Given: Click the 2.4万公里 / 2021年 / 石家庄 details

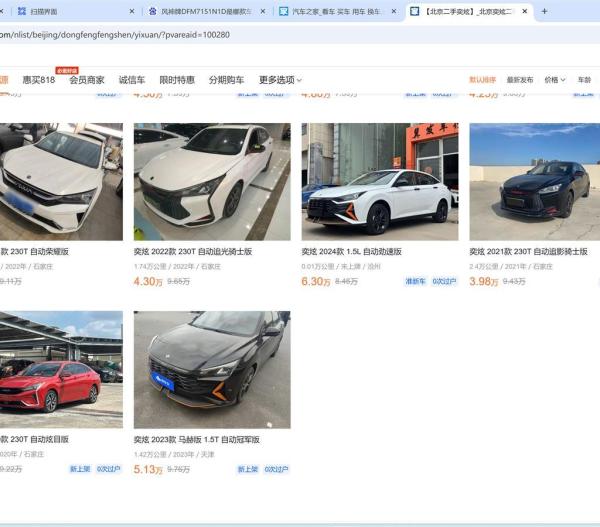Looking at the screenshot, I should pyautogui.click(x=511, y=266).
